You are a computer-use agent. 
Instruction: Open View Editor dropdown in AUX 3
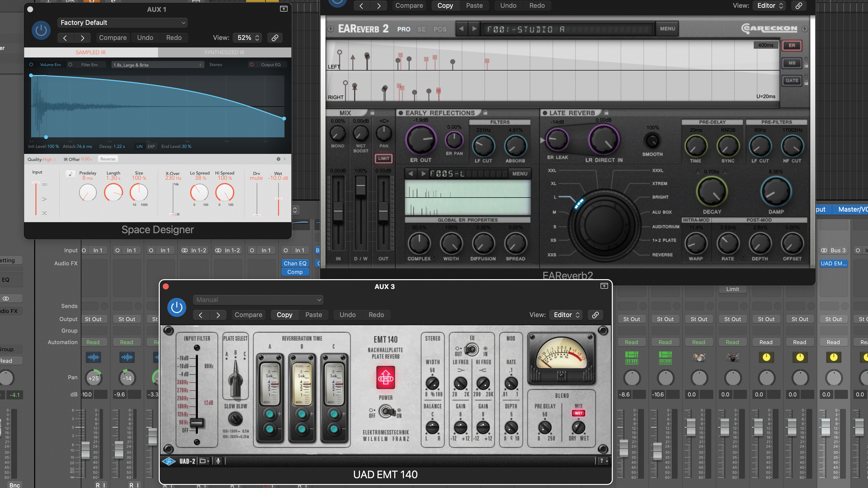[566, 315]
